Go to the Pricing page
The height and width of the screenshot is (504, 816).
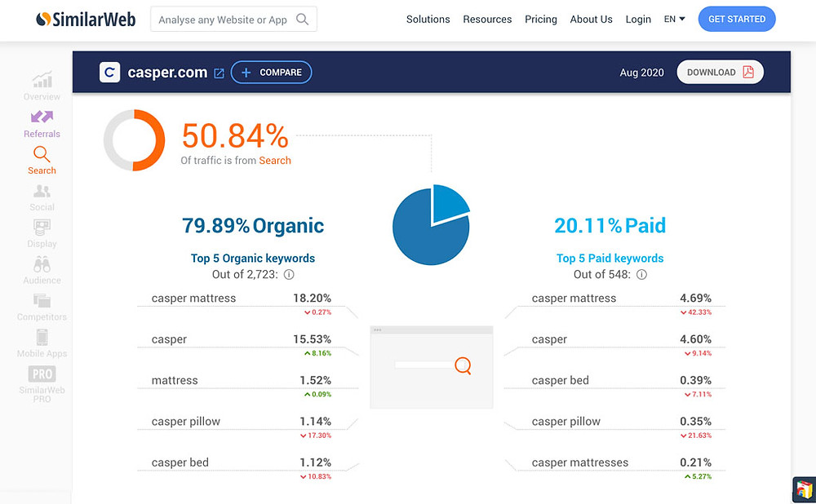[541, 20]
